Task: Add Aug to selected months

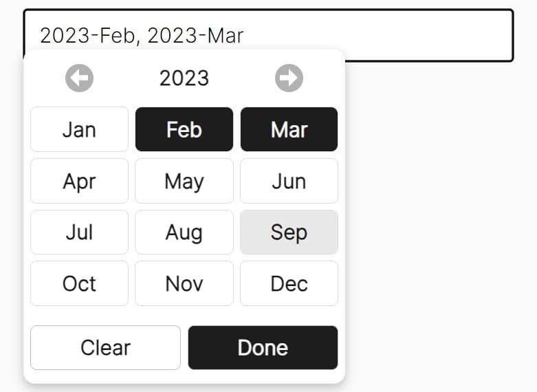Action: click(x=184, y=232)
